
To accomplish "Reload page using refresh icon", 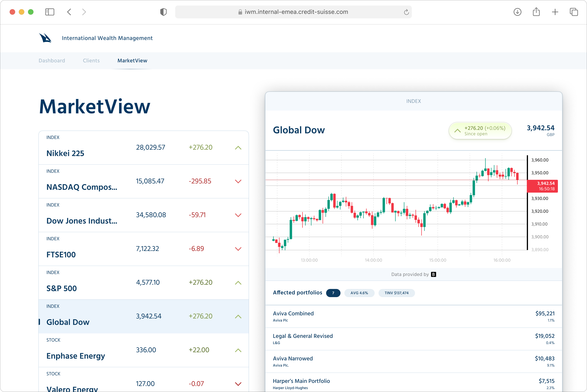I will (x=406, y=12).
